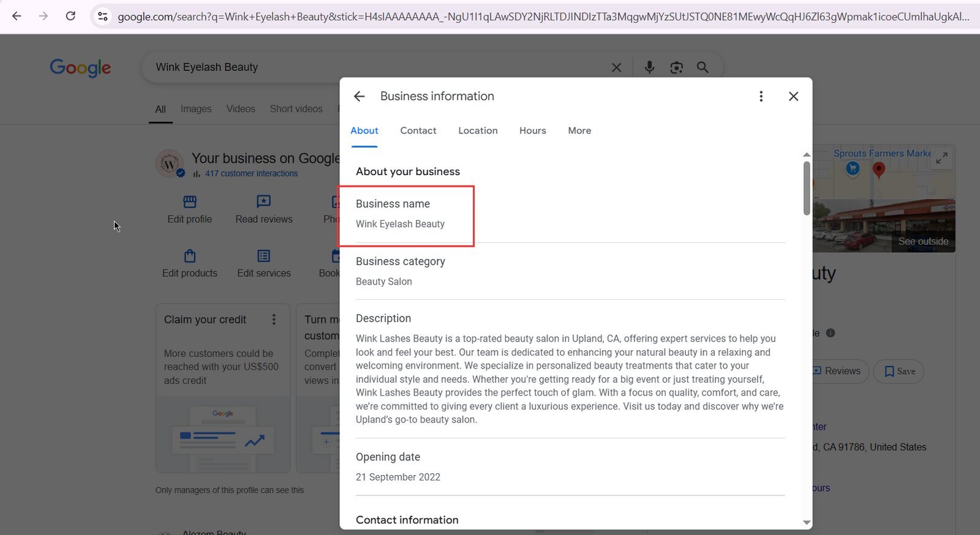Open the Edit services shortcut
The height and width of the screenshot is (535, 980).
click(x=264, y=264)
